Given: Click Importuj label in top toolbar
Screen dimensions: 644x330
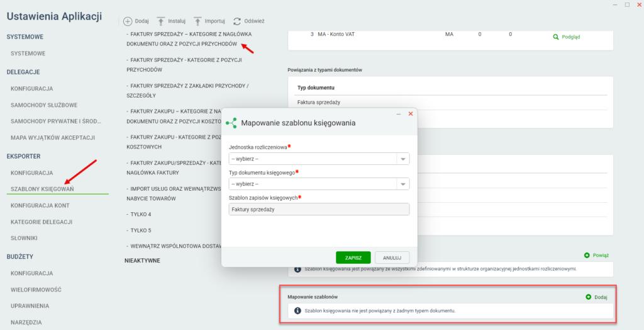Looking at the screenshot, I should click(215, 21).
